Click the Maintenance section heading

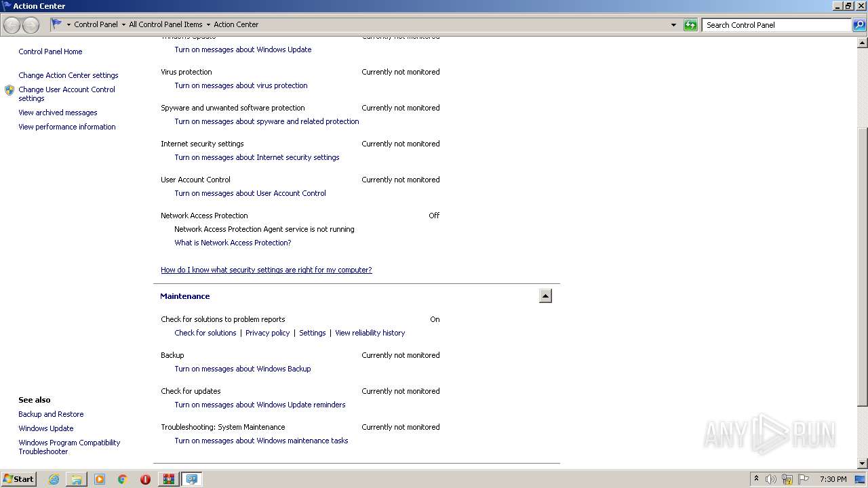click(x=185, y=296)
